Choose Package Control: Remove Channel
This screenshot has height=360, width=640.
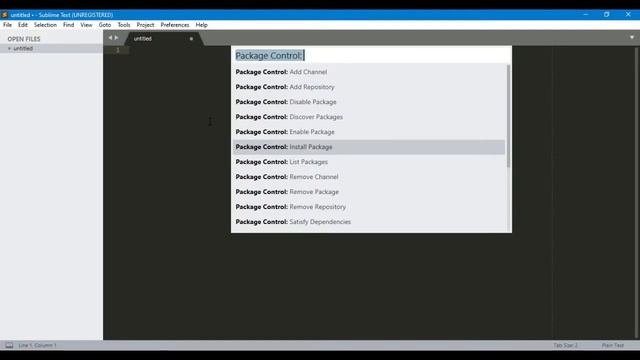click(369, 177)
